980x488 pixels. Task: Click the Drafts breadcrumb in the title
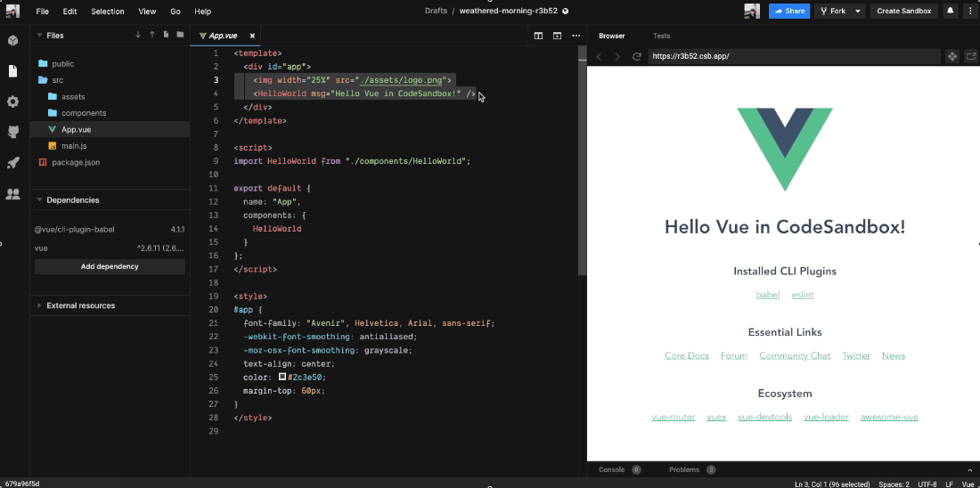click(x=437, y=12)
